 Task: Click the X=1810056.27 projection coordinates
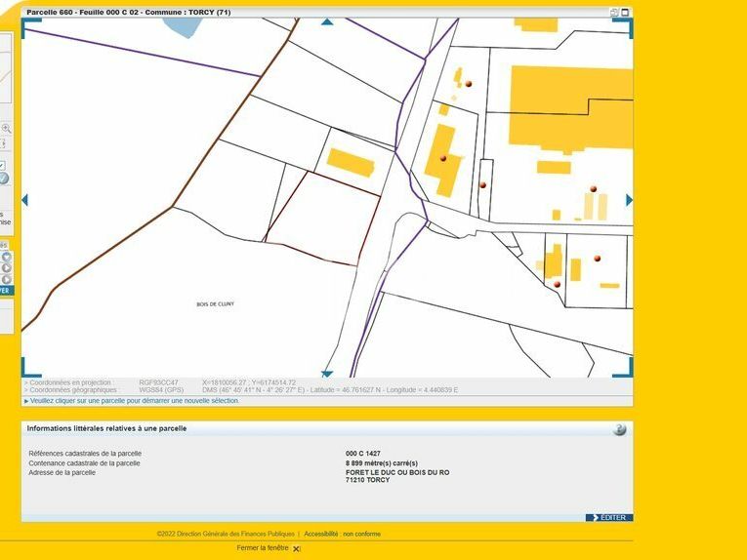pyautogui.click(x=249, y=382)
